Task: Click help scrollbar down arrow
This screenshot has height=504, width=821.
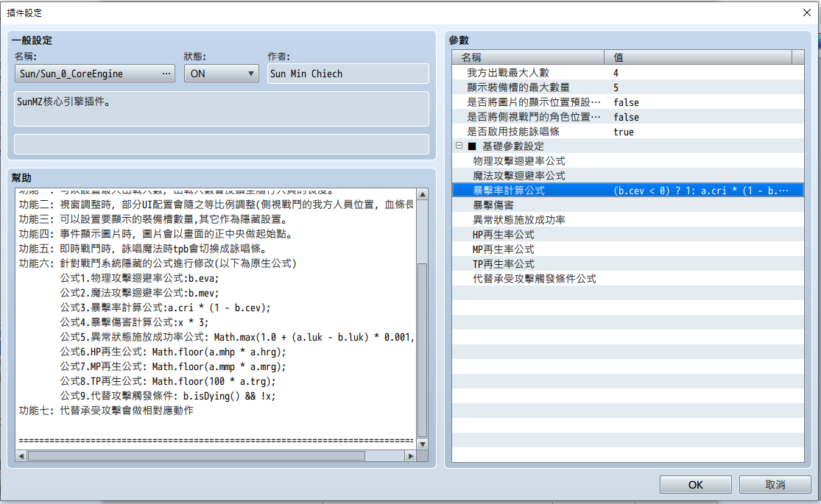Action: [423, 444]
